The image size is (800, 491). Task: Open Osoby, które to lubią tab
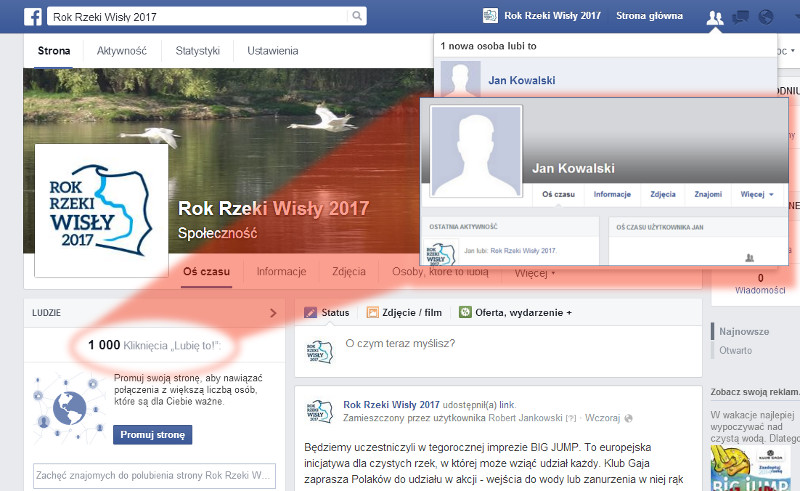(x=440, y=272)
